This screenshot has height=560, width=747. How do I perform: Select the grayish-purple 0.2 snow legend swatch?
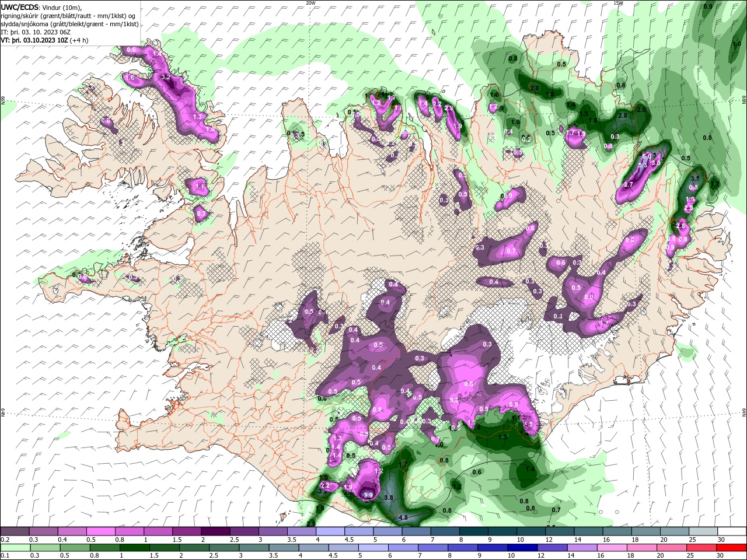click(x=15, y=531)
